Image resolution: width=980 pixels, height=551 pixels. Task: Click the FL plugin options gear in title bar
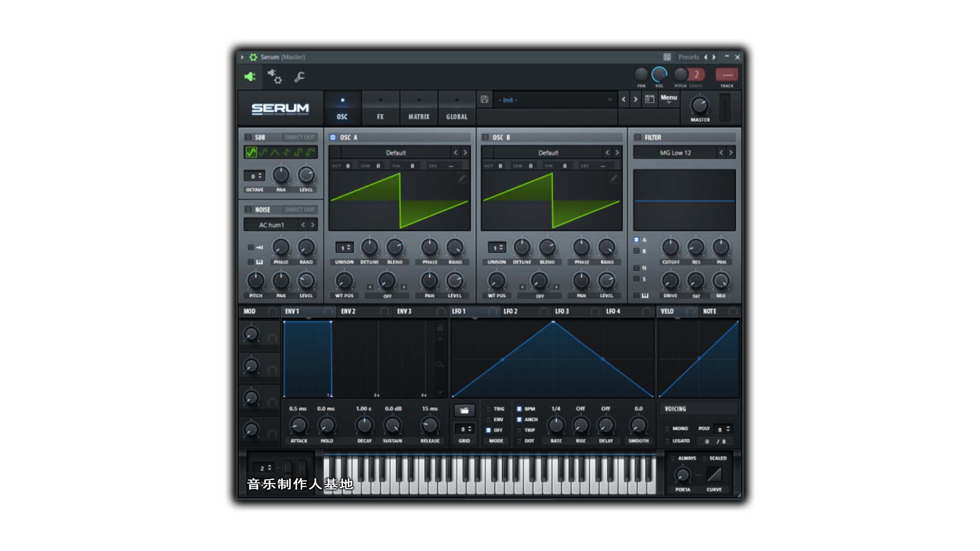(253, 57)
